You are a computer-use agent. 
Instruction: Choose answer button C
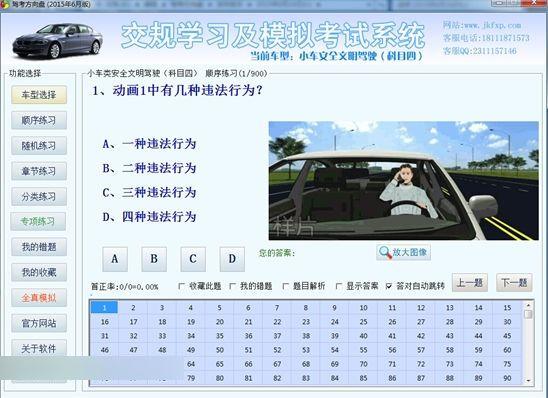(193, 259)
